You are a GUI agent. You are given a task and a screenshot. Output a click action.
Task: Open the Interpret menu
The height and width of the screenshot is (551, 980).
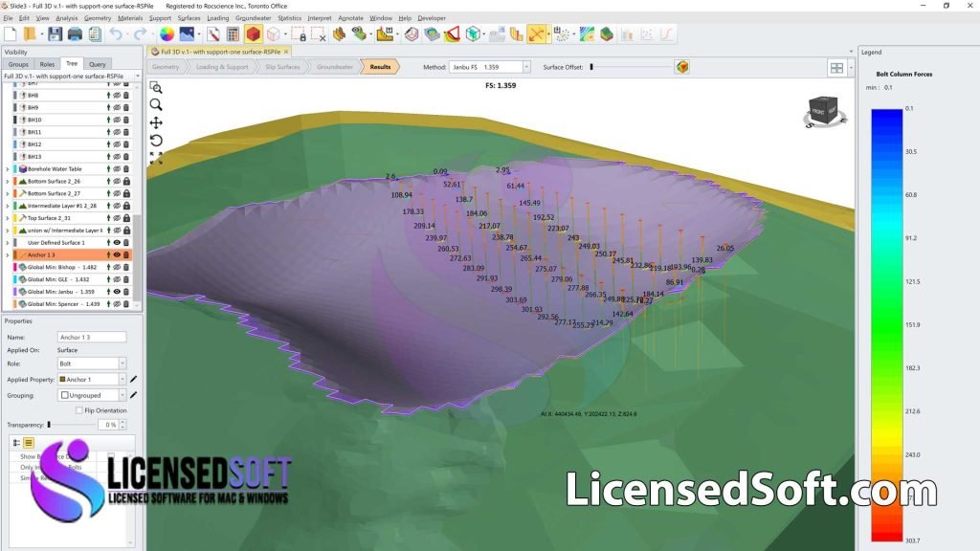320,18
